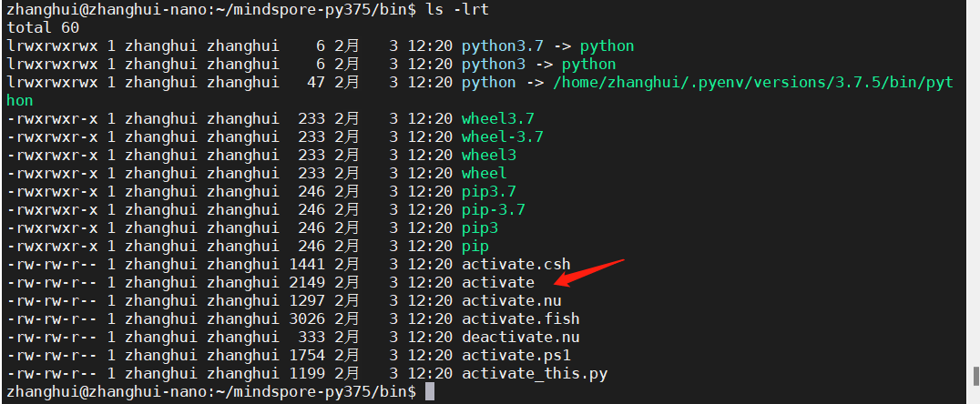980x404 pixels.
Task: Select the activate.fish file name
Action: pos(520,318)
